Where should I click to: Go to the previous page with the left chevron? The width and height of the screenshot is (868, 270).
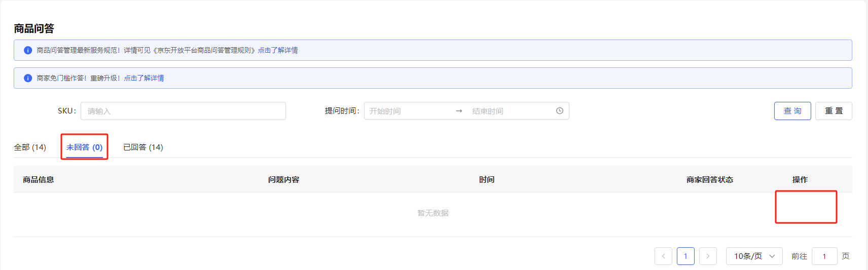pyautogui.click(x=663, y=256)
